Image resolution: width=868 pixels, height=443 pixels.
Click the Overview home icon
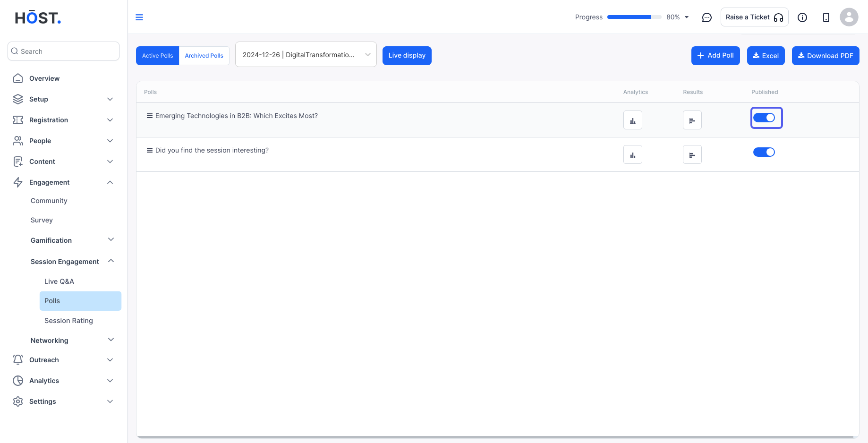click(18, 78)
